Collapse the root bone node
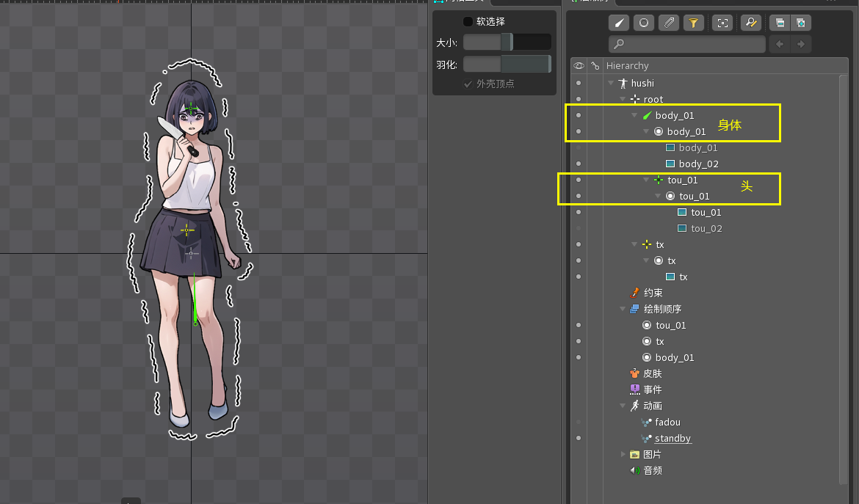Screen dimensions: 859x504 [x=623, y=99]
